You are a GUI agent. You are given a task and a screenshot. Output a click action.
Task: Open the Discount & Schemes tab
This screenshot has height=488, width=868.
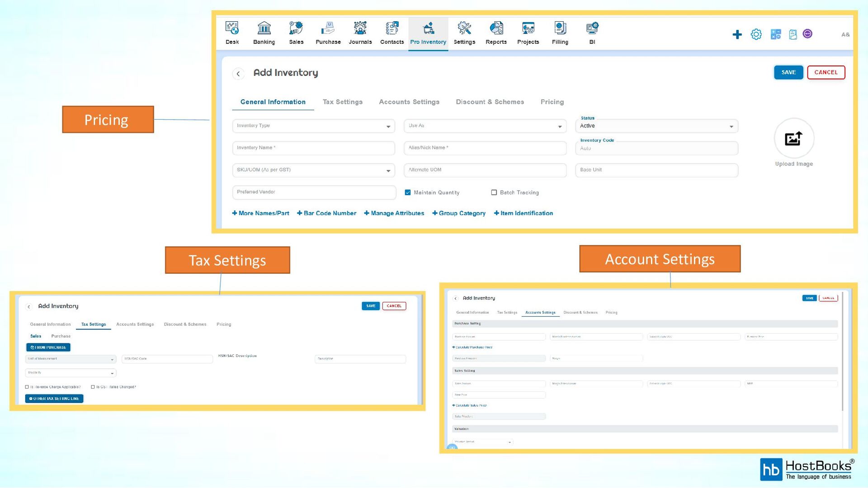(490, 102)
